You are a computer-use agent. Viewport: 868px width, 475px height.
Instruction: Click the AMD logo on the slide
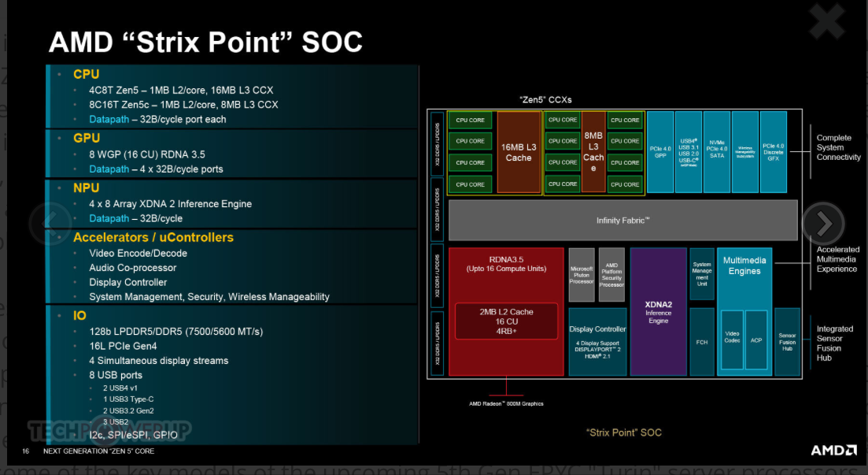(833, 451)
